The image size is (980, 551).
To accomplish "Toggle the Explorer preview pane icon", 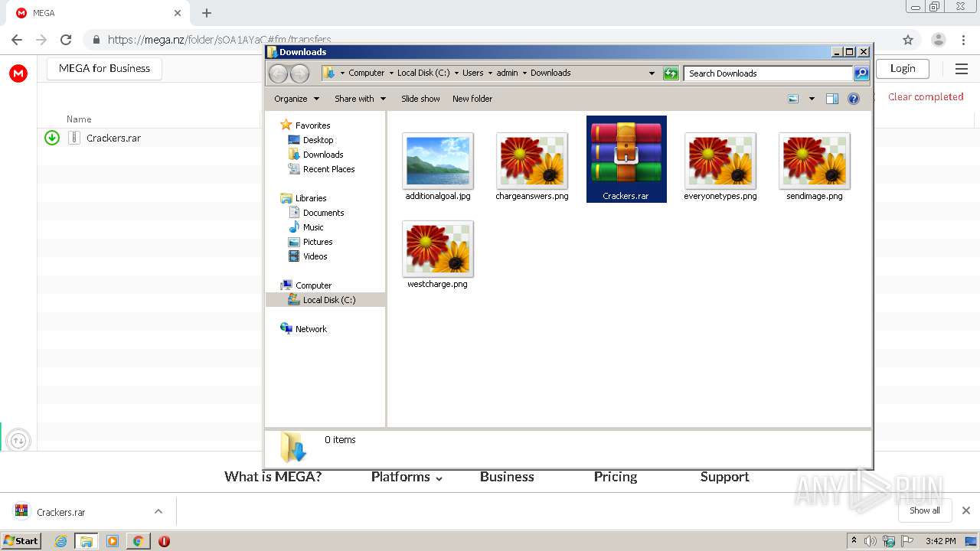I will pos(832,99).
